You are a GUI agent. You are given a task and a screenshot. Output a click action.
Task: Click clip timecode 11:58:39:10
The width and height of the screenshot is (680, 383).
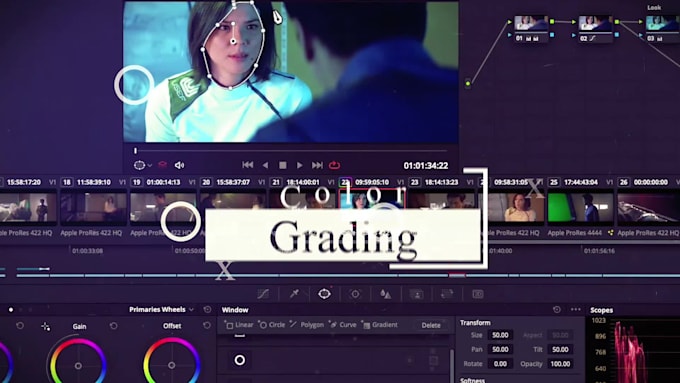point(94,182)
